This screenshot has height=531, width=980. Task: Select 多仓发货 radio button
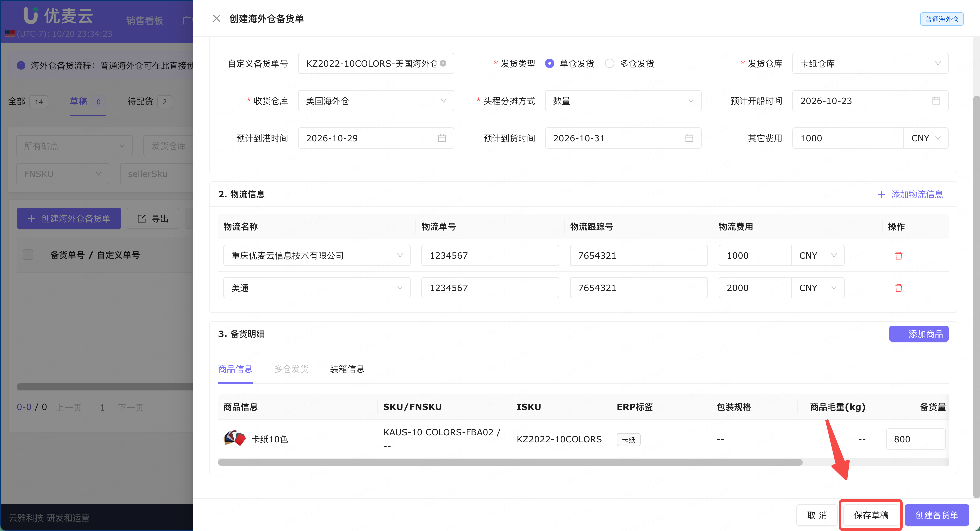click(x=609, y=64)
